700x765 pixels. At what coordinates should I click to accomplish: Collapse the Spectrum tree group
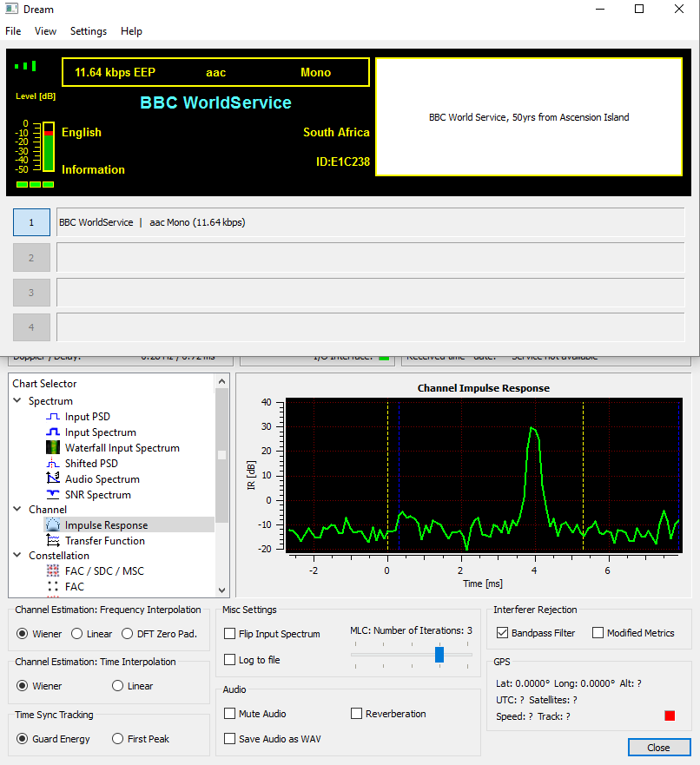pyautogui.click(x=17, y=400)
